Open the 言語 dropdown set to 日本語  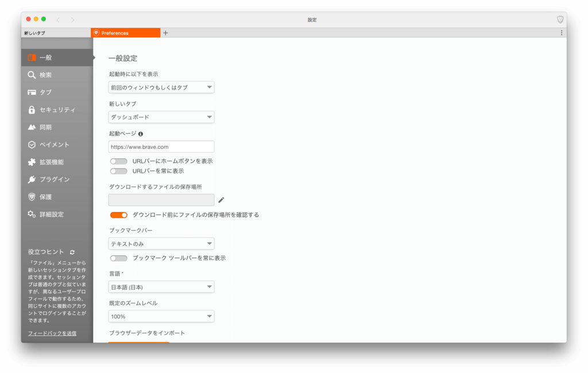[x=161, y=286]
